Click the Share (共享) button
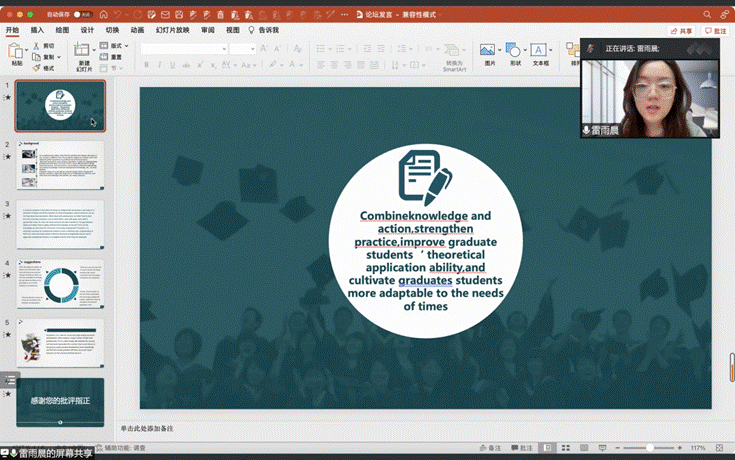 [683, 31]
